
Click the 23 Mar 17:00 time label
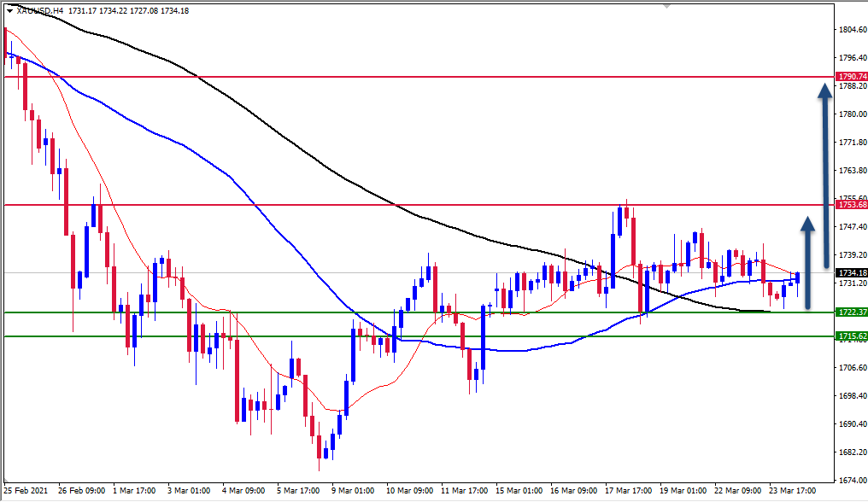coord(792,490)
